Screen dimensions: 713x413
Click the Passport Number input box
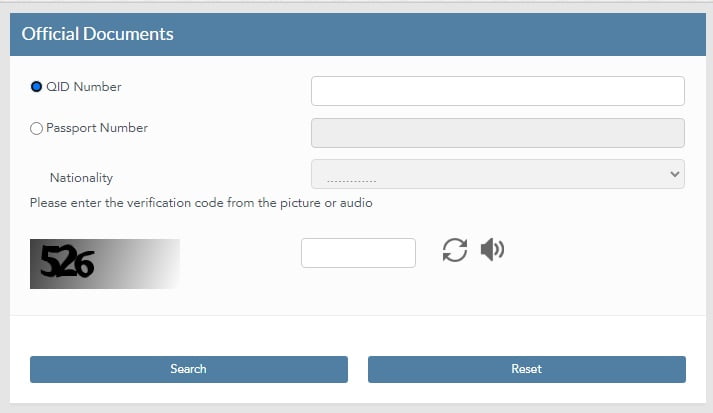[497, 133]
